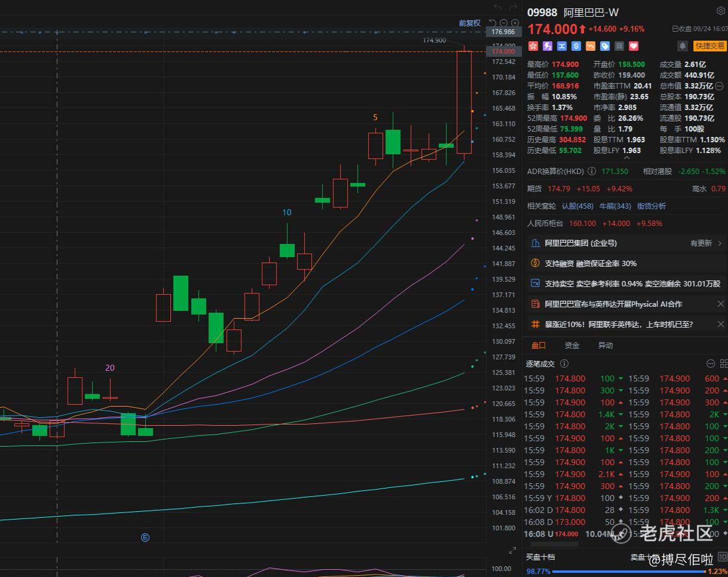728x577 pixels.
Task: Open the more options icon for 逐笔成交
Action: click(711, 364)
